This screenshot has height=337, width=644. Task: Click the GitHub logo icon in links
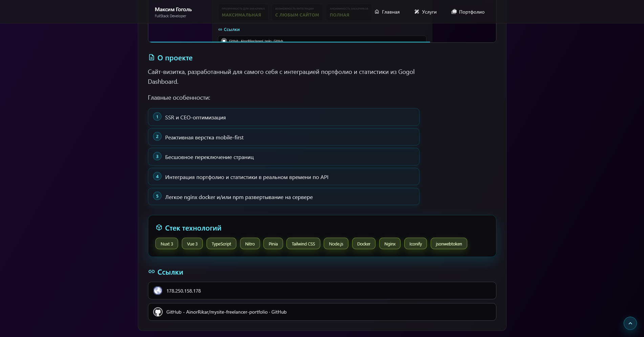158,312
